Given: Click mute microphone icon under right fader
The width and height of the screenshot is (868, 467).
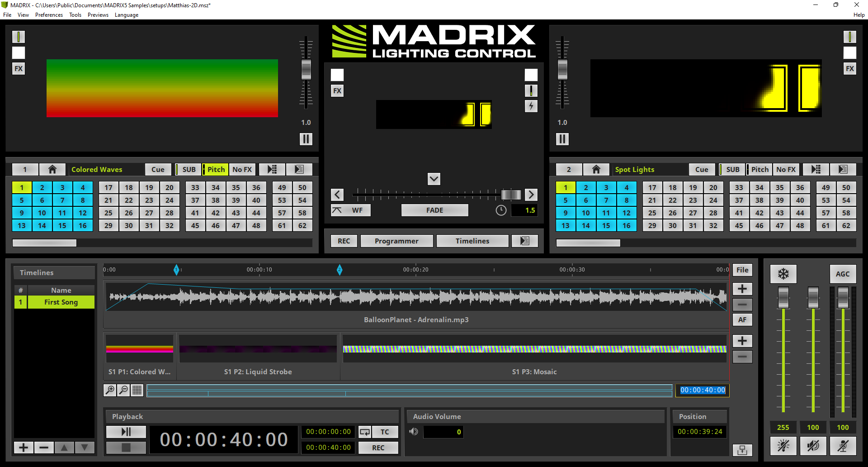Looking at the screenshot, I should pos(843,446).
